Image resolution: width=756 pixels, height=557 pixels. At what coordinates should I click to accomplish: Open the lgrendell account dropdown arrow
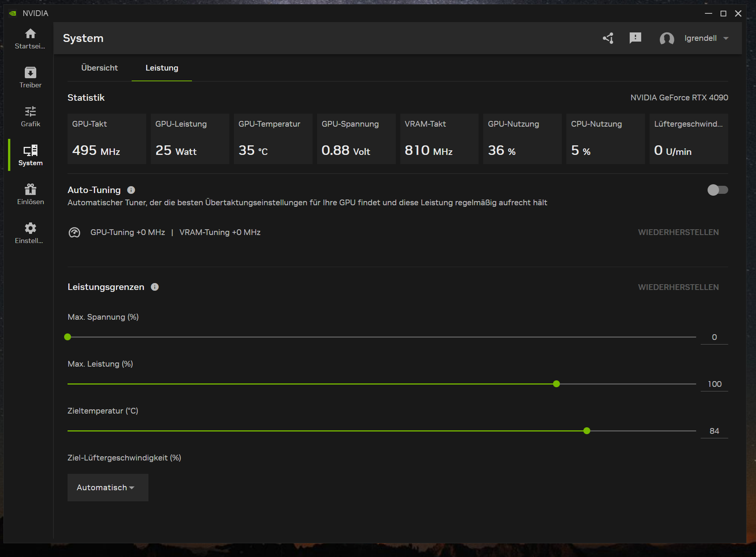[x=726, y=39]
